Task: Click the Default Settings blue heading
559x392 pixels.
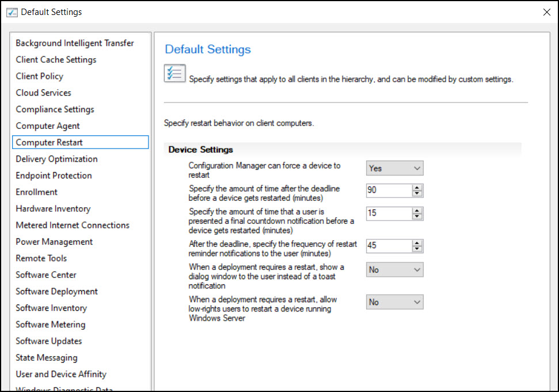Action: click(x=208, y=49)
